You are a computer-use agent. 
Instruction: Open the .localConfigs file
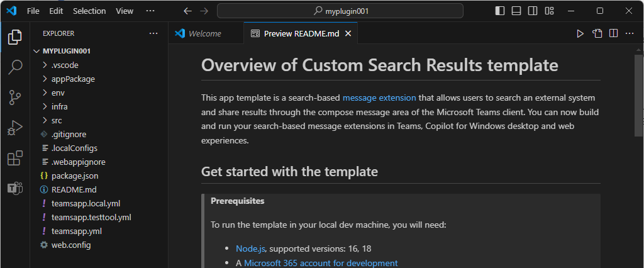tap(99, 148)
